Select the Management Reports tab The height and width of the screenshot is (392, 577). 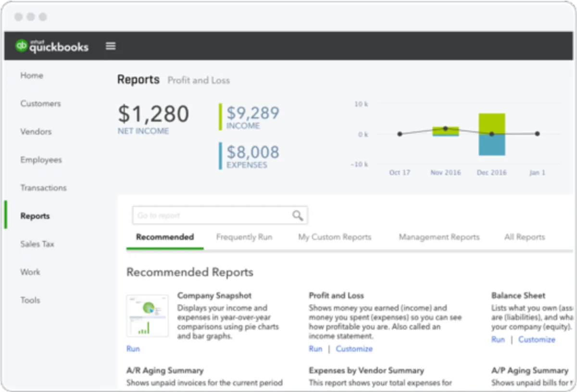[439, 237]
